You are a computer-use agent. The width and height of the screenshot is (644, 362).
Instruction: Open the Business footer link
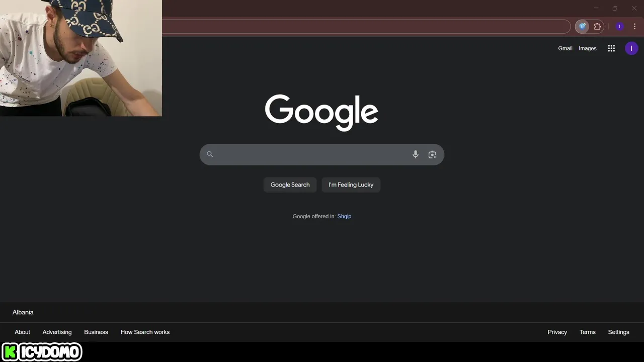[96, 332]
